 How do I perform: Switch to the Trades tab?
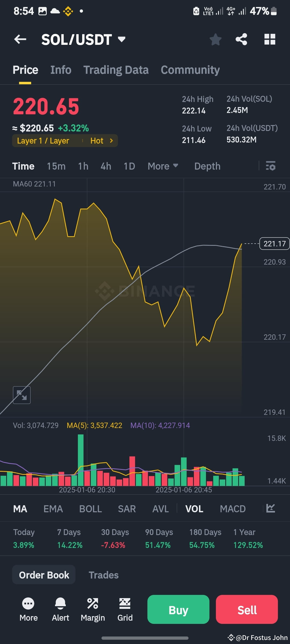104,575
